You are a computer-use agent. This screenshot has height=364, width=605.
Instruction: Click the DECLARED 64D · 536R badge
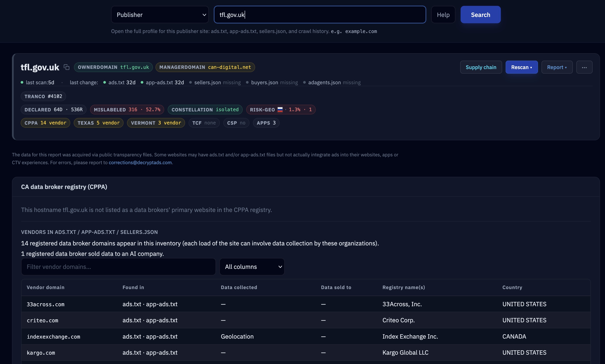coord(53,110)
